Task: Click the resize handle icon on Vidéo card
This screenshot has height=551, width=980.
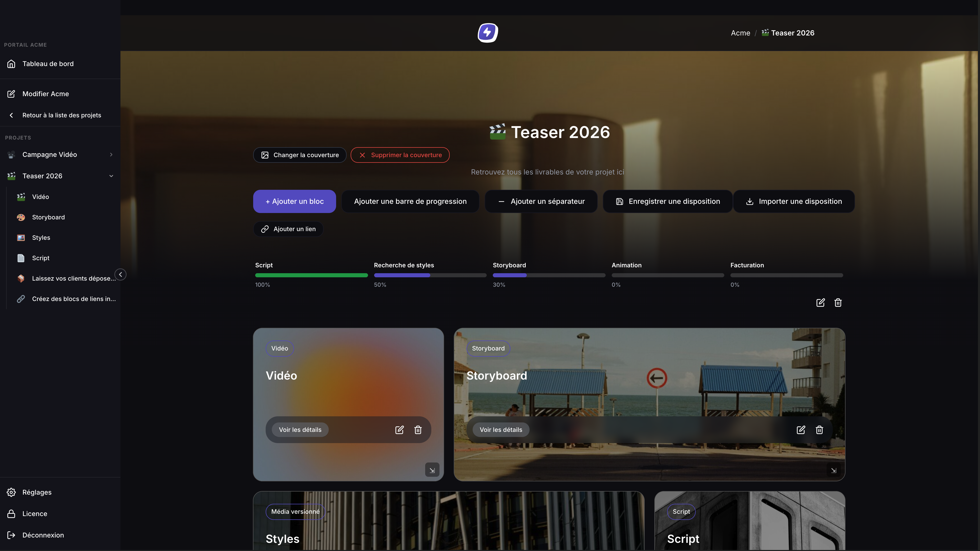Action: (432, 470)
